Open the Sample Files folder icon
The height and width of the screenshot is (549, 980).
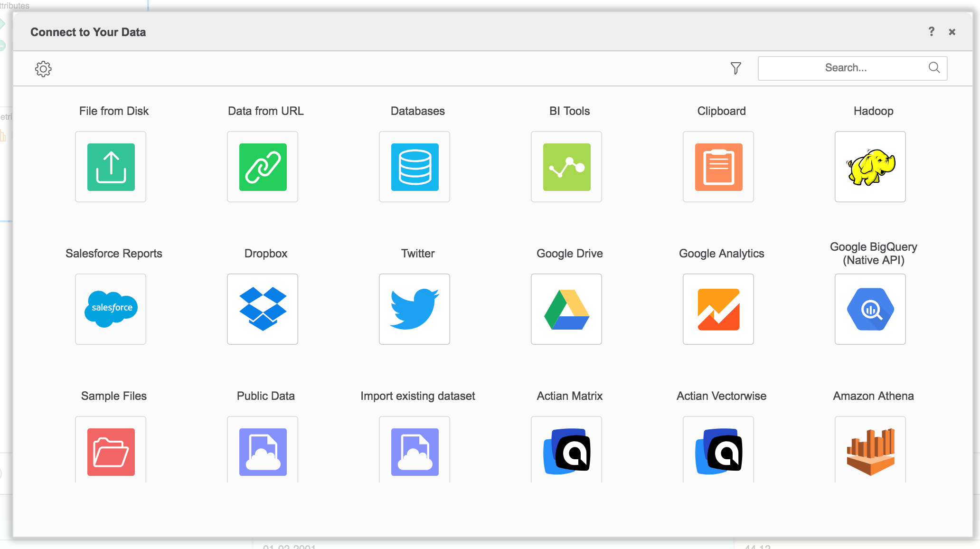point(111,450)
